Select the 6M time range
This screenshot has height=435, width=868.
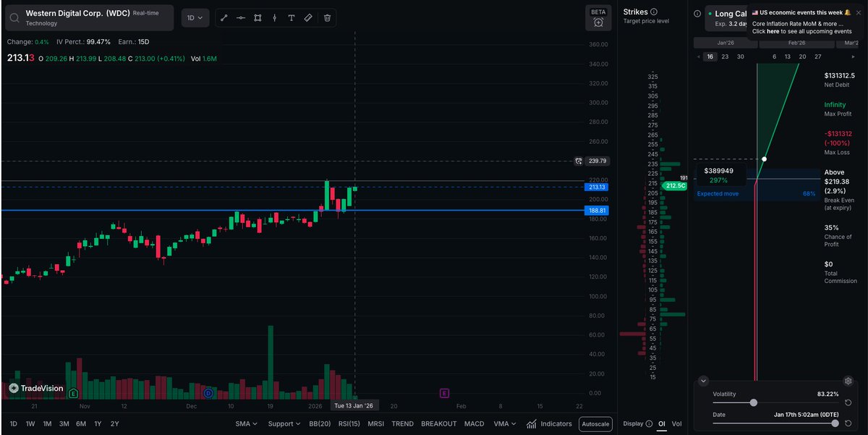point(81,423)
